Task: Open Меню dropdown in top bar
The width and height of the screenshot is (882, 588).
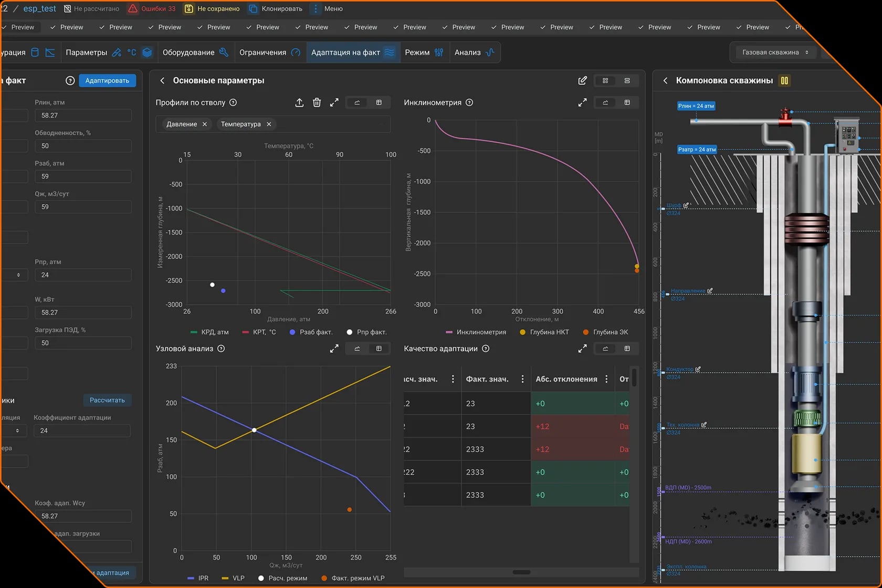Action: (x=328, y=9)
